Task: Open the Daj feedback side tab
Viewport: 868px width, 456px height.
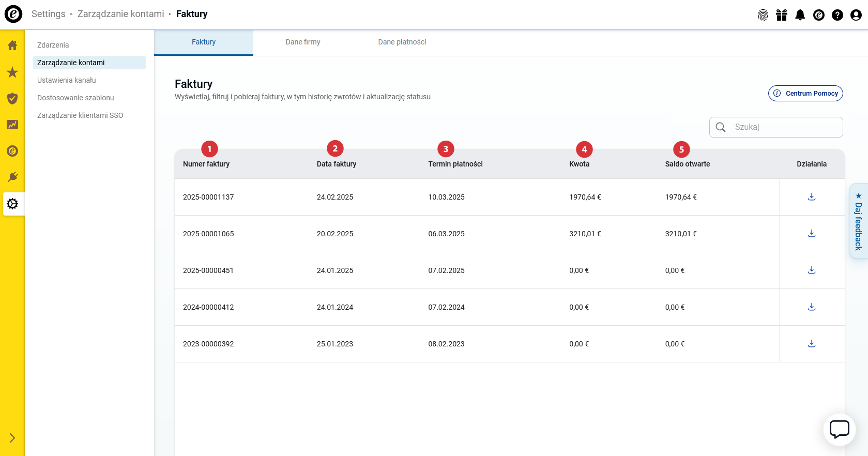Action: click(858, 221)
